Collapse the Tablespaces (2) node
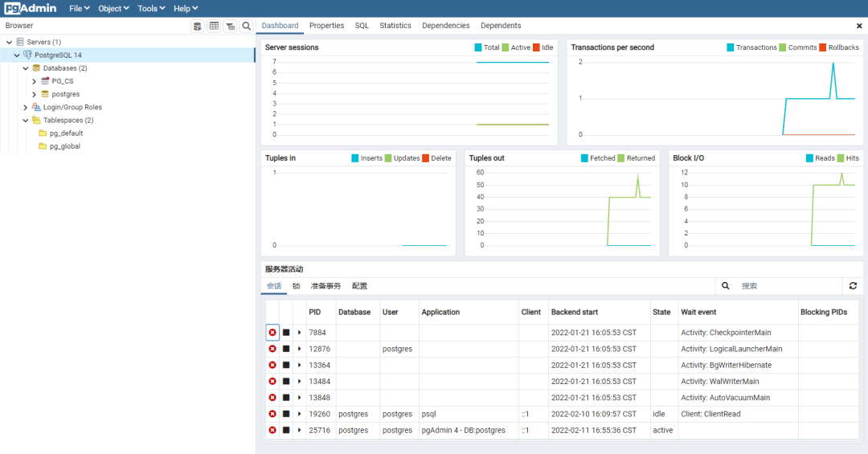Image resolution: width=868 pixels, height=454 pixels. pos(26,121)
